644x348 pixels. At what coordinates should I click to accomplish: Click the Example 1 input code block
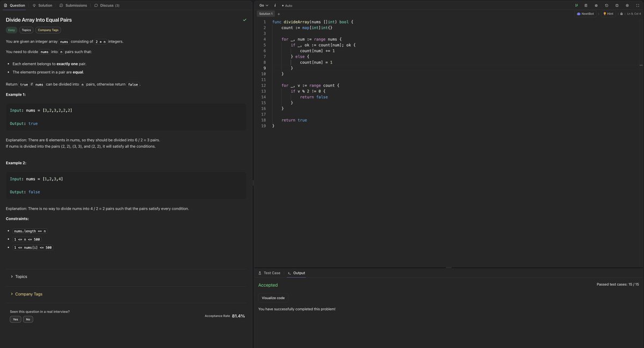[126, 117]
